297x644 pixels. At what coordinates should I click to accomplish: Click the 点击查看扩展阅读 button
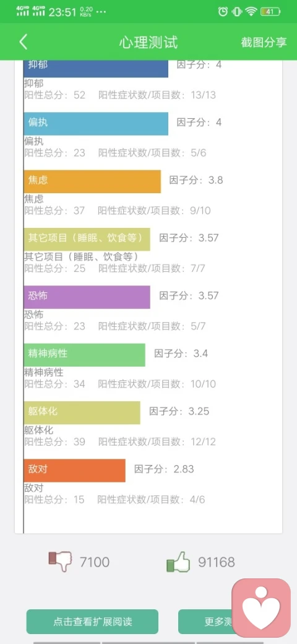(92, 622)
